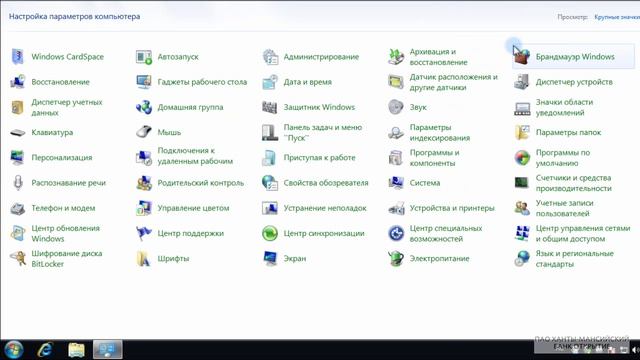Open Администрирование icon
This screenshot has width=640, height=360.
point(270,57)
